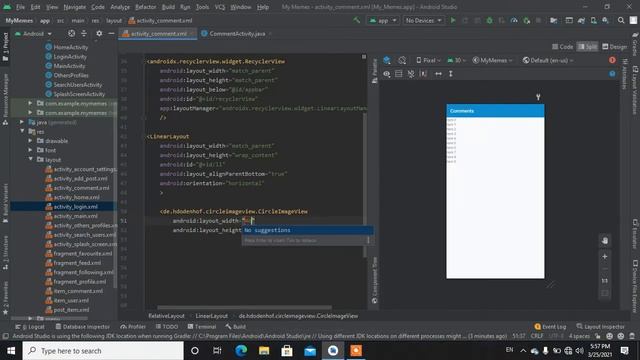Switch editor to Design view

coord(615,47)
